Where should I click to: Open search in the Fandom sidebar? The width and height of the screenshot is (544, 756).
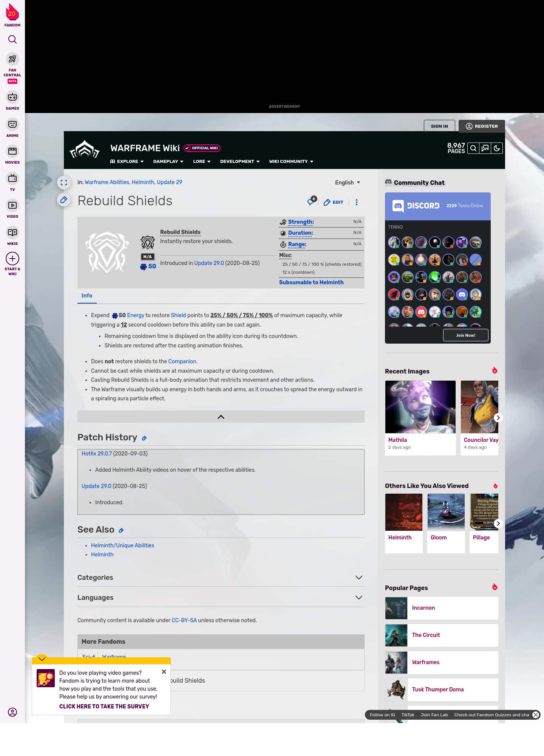tap(12, 39)
